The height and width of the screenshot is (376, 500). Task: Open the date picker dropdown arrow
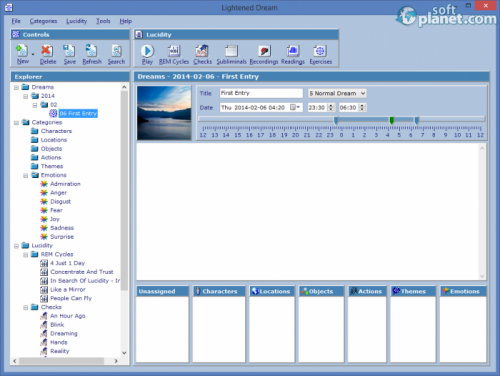point(295,107)
